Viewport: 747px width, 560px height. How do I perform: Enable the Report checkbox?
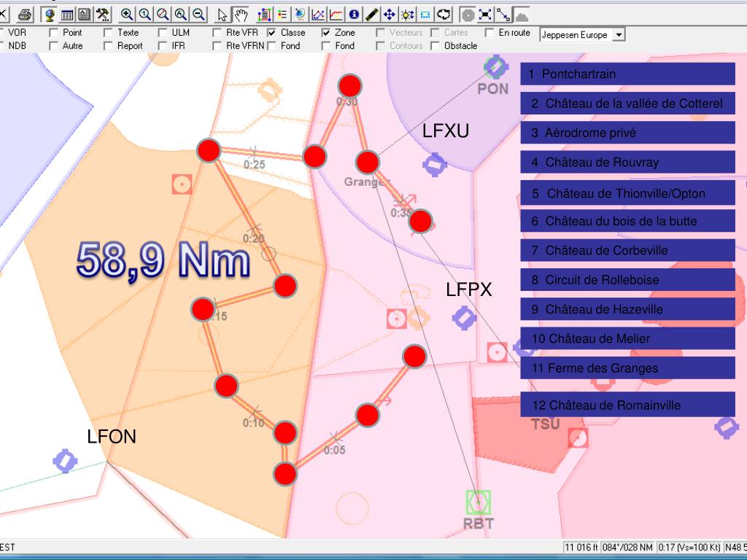[x=108, y=46]
